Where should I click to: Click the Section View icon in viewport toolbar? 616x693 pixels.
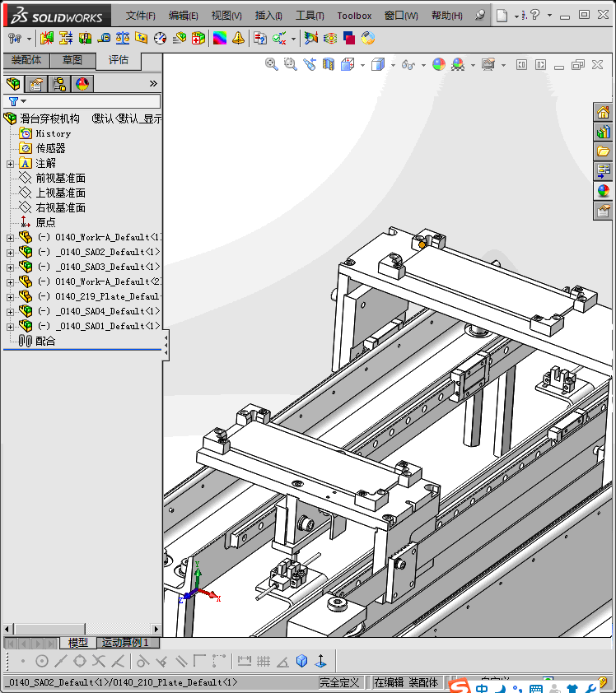tap(329, 64)
